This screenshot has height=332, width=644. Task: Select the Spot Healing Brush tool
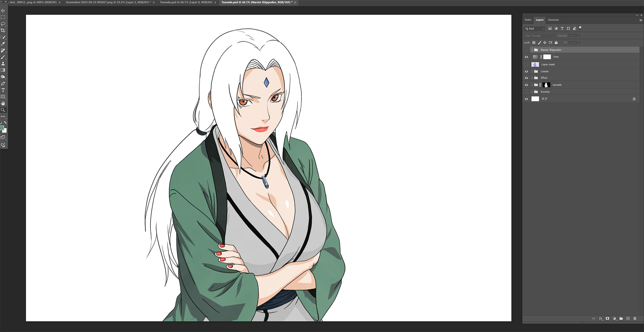click(x=3, y=51)
